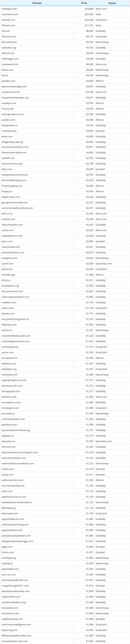The height and width of the screenshot is (644, 130).
Task: Open the 39j.com domain entry
Action: click(x=6, y=31)
